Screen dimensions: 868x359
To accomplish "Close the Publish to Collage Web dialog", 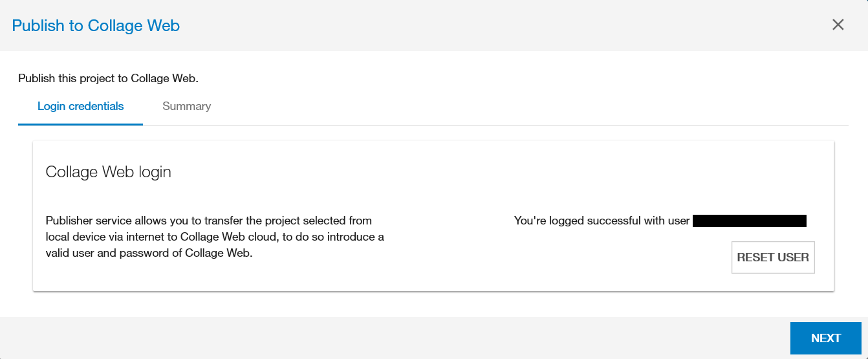I will pos(838,25).
